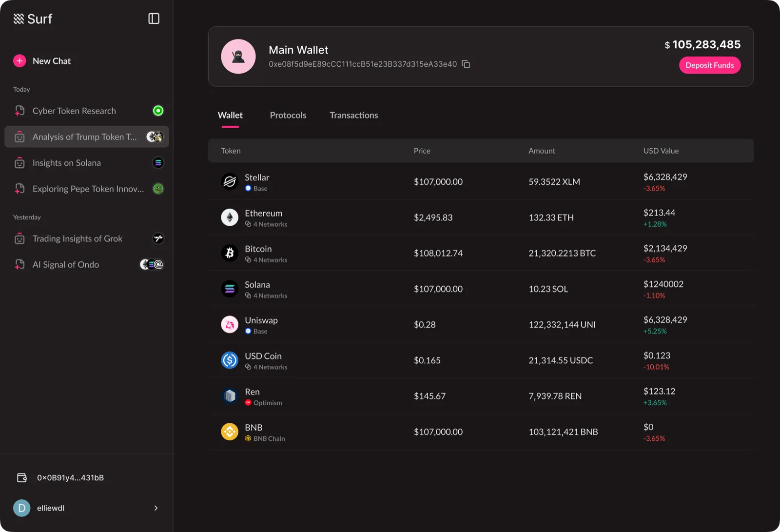The image size is (780, 532).
Task: Open Analysis of Trump Token chat
Action: 87,137
